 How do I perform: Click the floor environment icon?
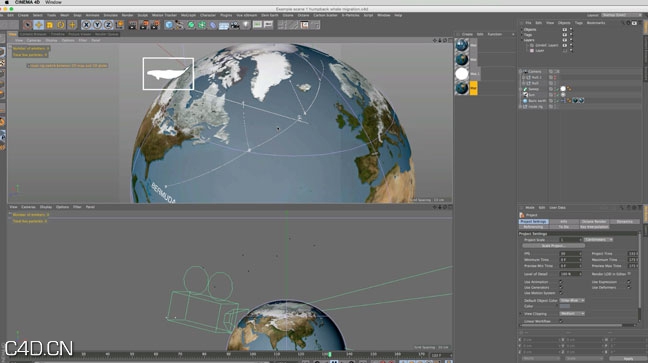224,25
